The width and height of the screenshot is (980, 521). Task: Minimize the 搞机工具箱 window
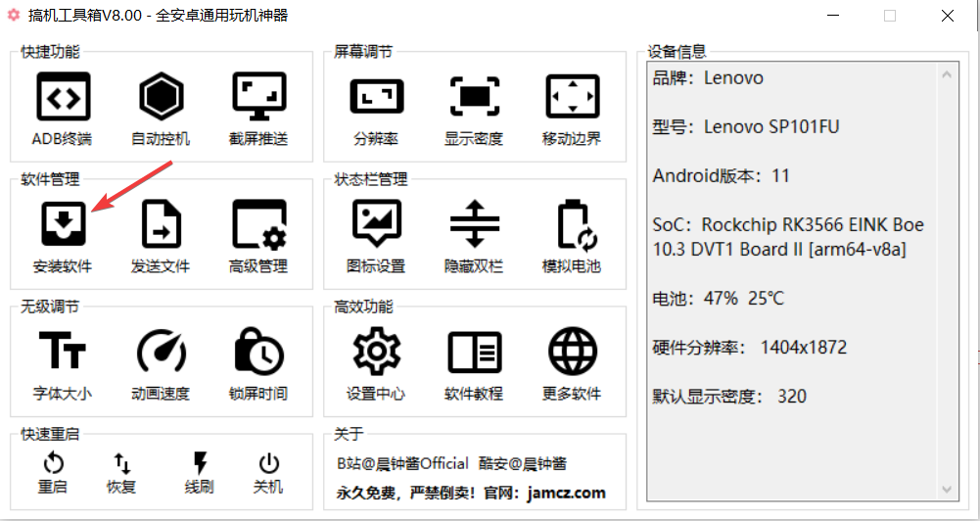[832, 16]
